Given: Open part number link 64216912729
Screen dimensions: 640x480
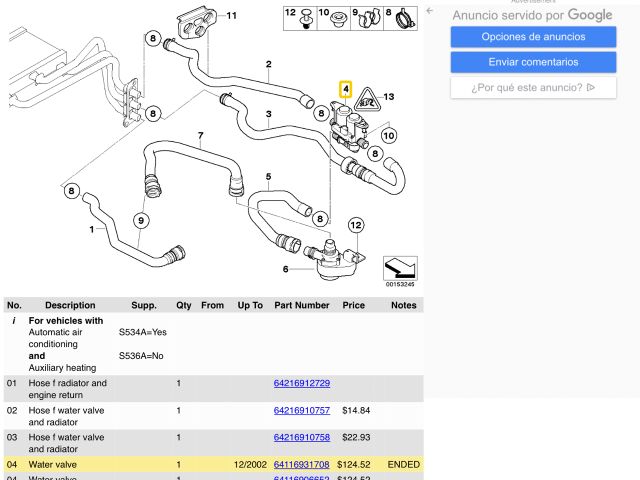Looking at the screenshot, I should click(301, 383).
